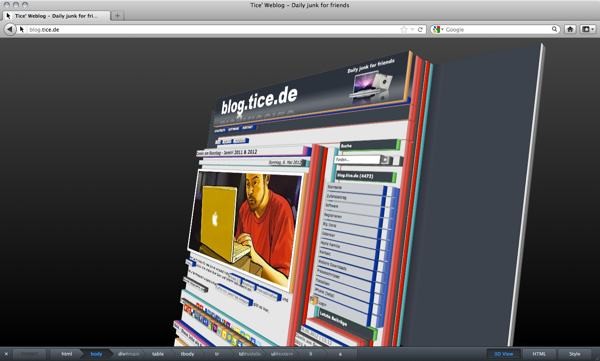Select the div#main breadcrumb node
The image size is (600, 361).
(x=128, y=354)
